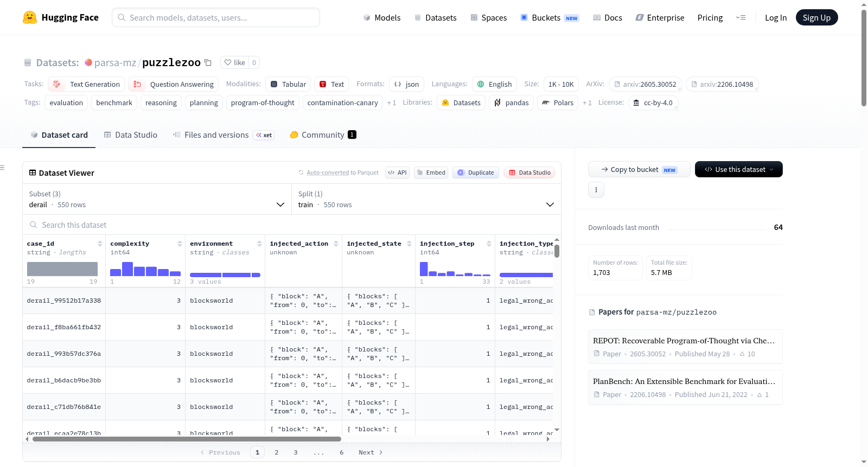Open Spaces in the navigation bar

[x=488, y=18]
